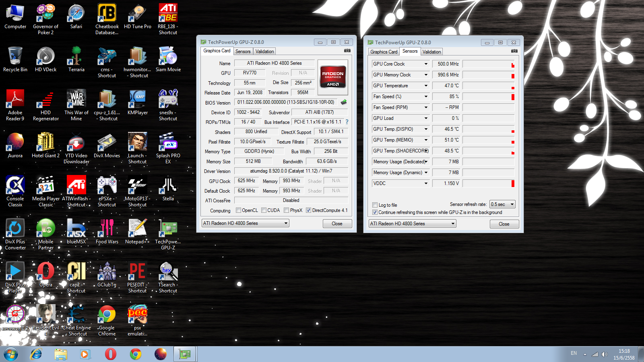This screenshot has width=644, height=362.
Task: Click the GPU Core Clock sensor graph bar
Action: point(489,64)
